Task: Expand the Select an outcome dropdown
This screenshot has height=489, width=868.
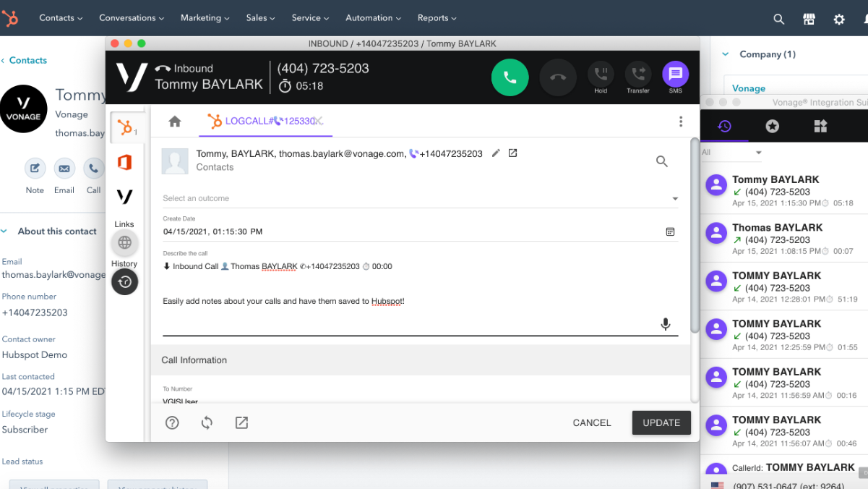Action: click(674, 199)
